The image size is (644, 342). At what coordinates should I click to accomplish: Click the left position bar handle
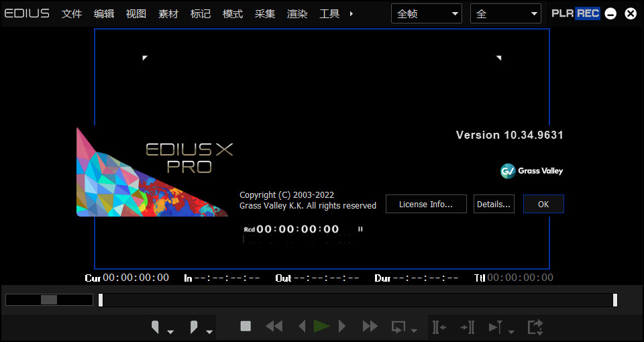(101, 300)
